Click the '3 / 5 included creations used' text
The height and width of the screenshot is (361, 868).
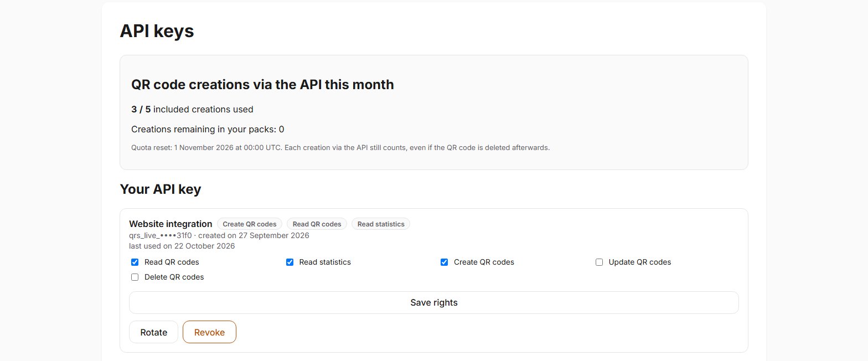(x=192, y=109)
